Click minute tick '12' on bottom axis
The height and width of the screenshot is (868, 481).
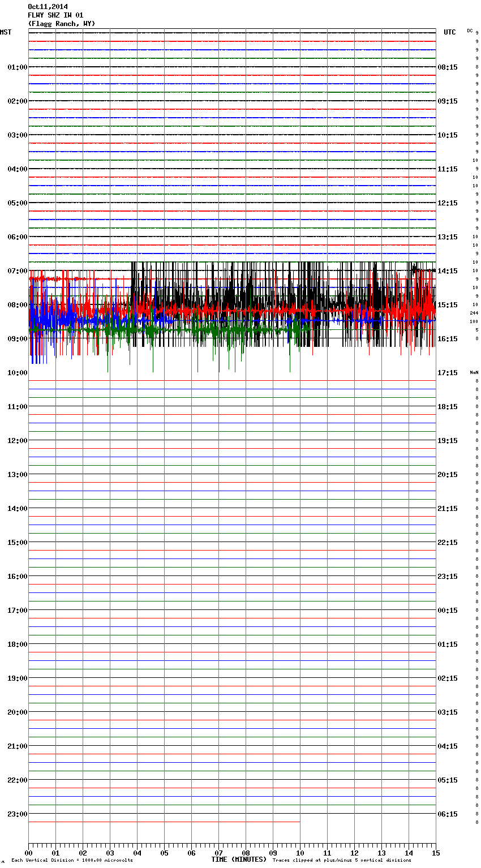coord(354,853)
